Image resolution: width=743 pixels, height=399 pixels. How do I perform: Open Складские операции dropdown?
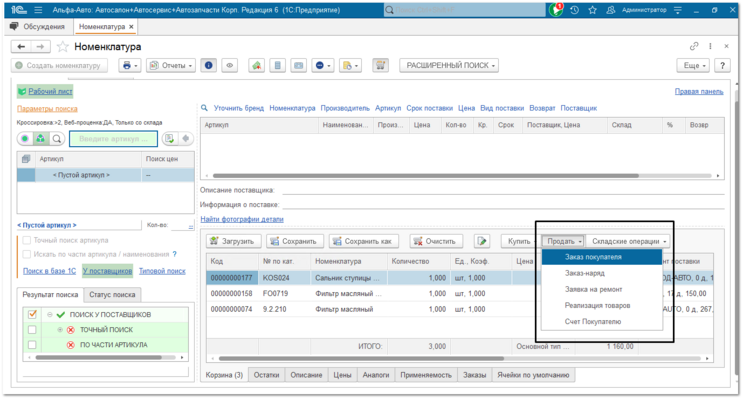[x=628, y=241]
